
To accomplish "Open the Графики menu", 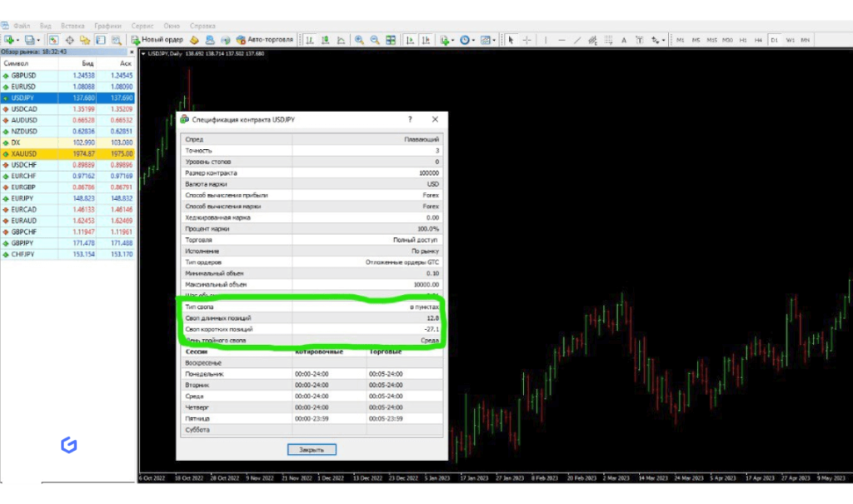I will click(107, 26).
